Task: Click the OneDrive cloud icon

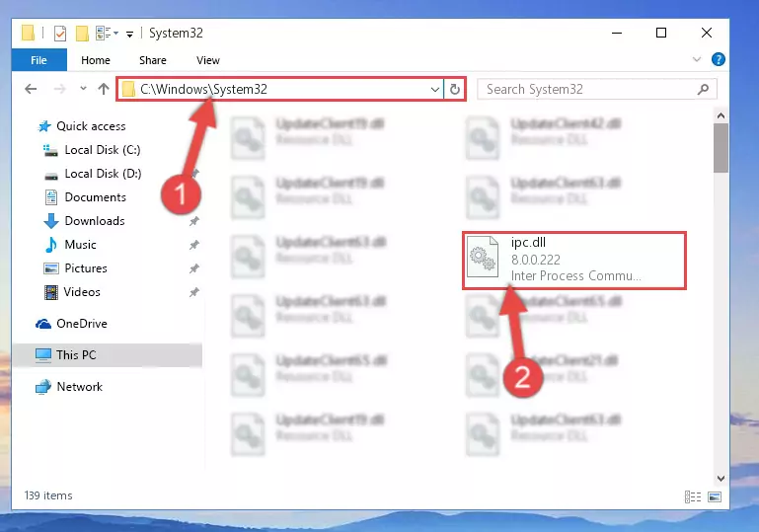Action: pyautogui.click(x=43, y=324)
